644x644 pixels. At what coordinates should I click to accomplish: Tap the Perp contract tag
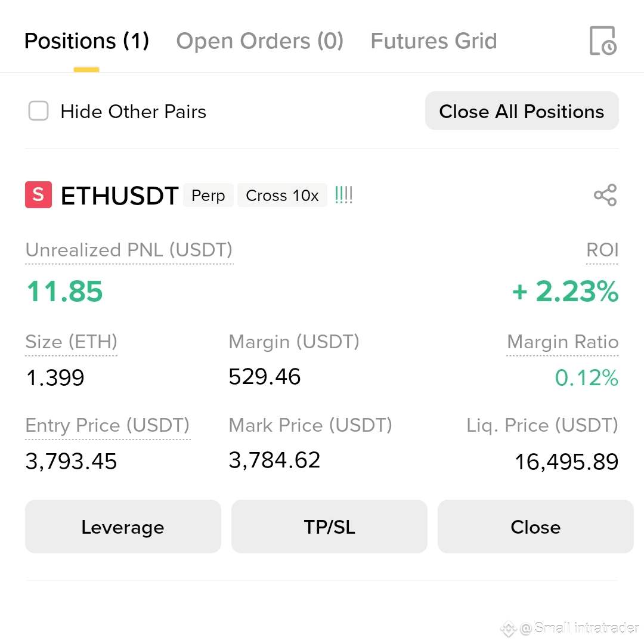tap(208, 195)
